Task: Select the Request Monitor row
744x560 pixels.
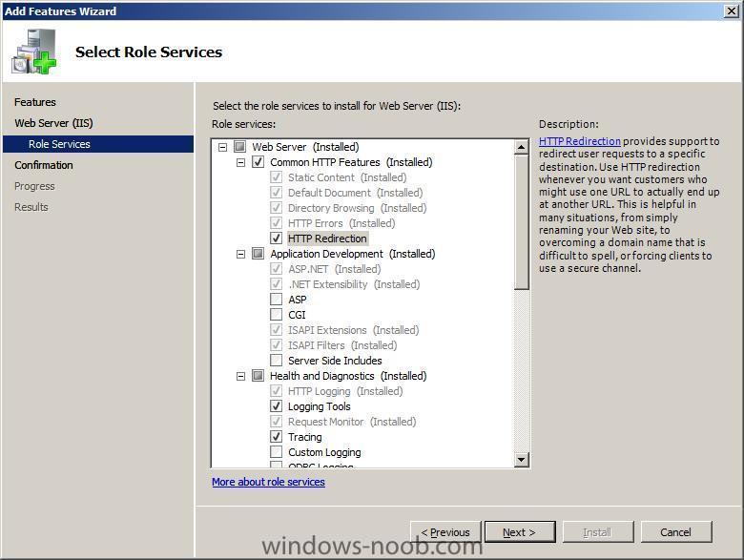Action: pyautogui.click(x=352, y=422)
